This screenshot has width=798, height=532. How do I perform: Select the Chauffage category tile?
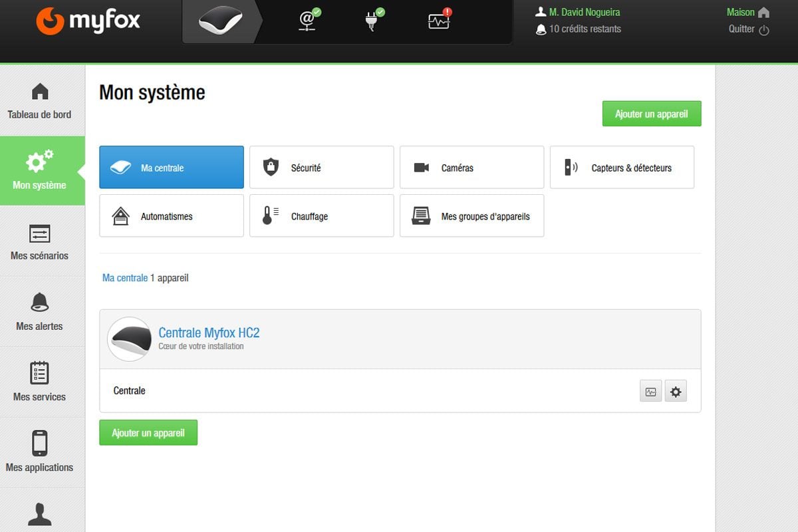point(322,215)
